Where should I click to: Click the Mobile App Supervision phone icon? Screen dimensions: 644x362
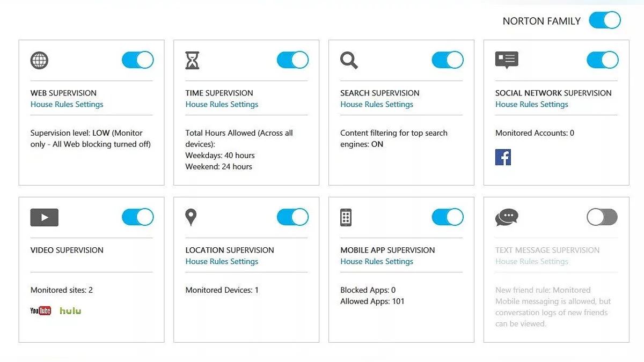click(x=346, y=217)
